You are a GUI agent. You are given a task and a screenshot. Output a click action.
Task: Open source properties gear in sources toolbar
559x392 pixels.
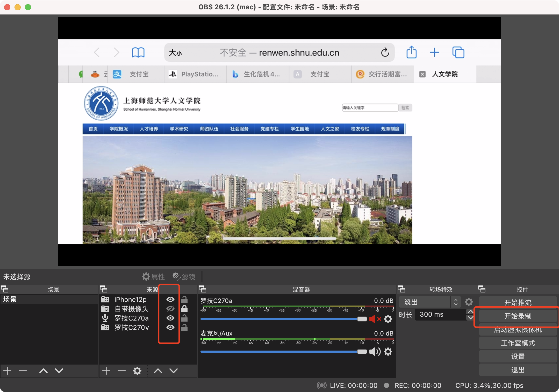click(x=137, y=371)
